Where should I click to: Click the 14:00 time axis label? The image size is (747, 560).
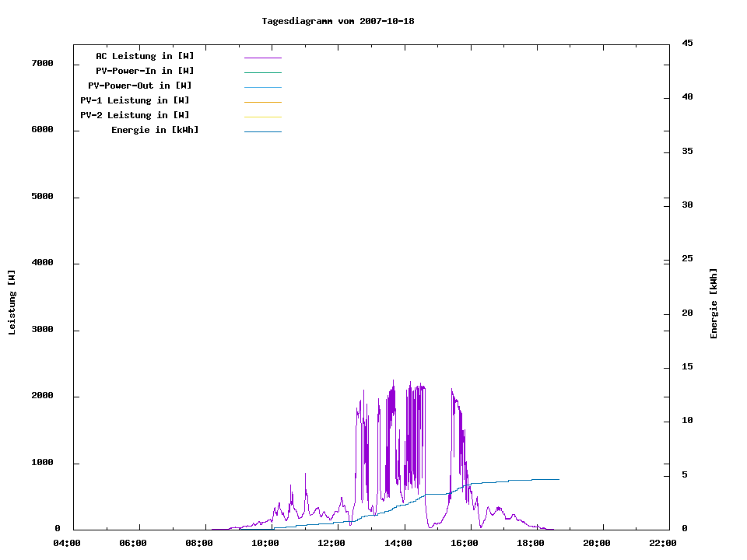[x=398, y=543]
